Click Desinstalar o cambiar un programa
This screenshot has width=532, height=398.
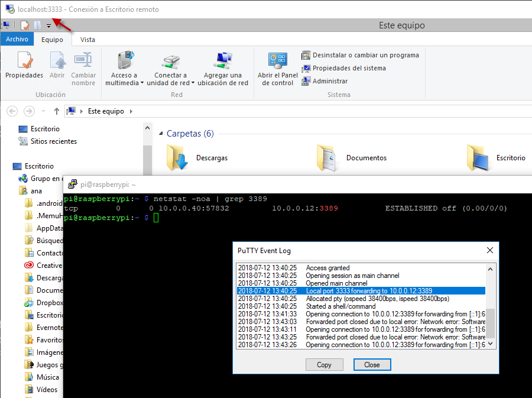click(x=360, y=55)
